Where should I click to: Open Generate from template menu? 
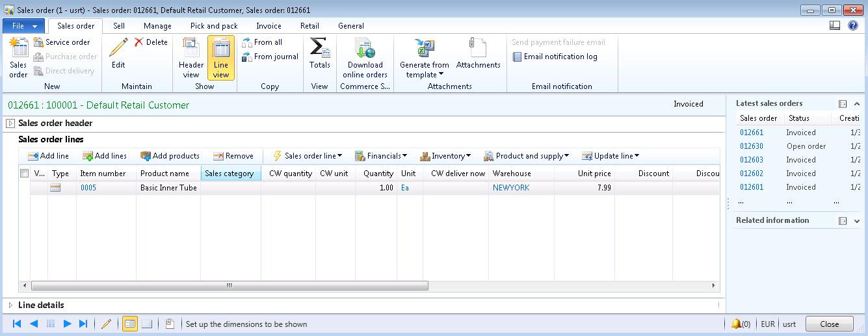point(425,58)
